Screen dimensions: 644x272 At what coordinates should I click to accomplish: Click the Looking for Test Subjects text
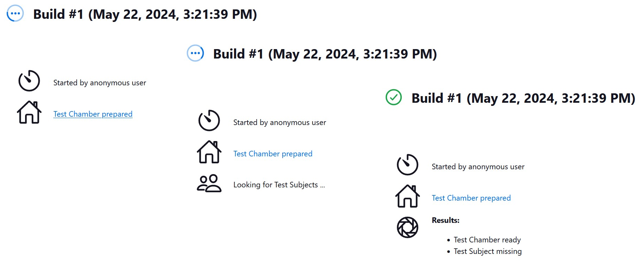coord(279,185)
